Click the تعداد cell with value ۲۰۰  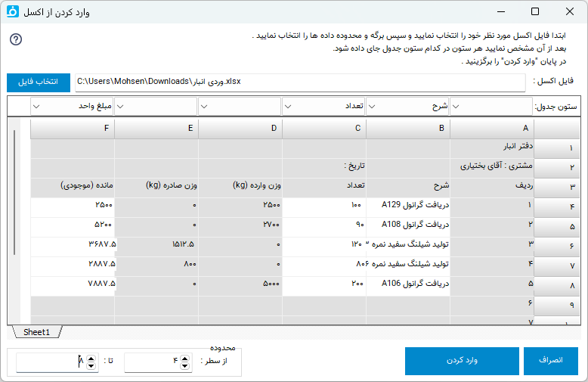pos(324,286)
